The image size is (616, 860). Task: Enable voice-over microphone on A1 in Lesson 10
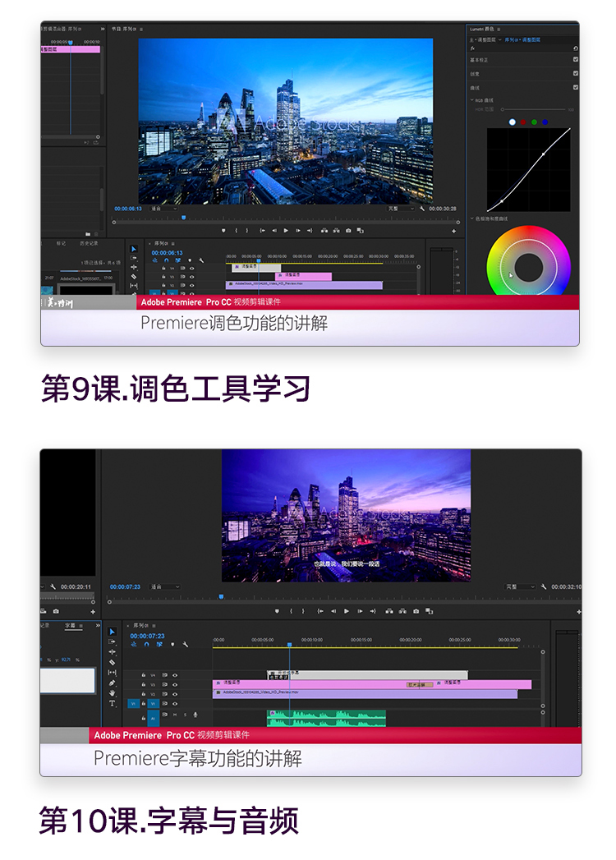[195, 715]
